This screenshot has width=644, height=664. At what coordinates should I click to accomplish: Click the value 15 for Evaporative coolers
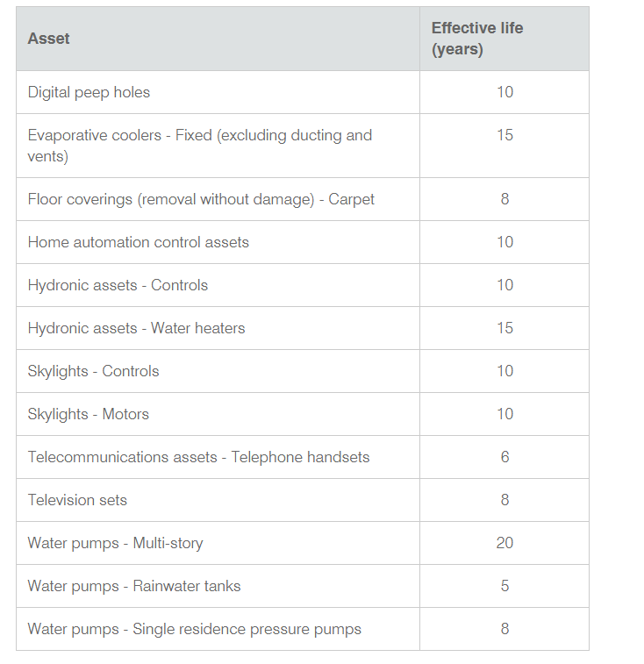[x=504, y=135]
